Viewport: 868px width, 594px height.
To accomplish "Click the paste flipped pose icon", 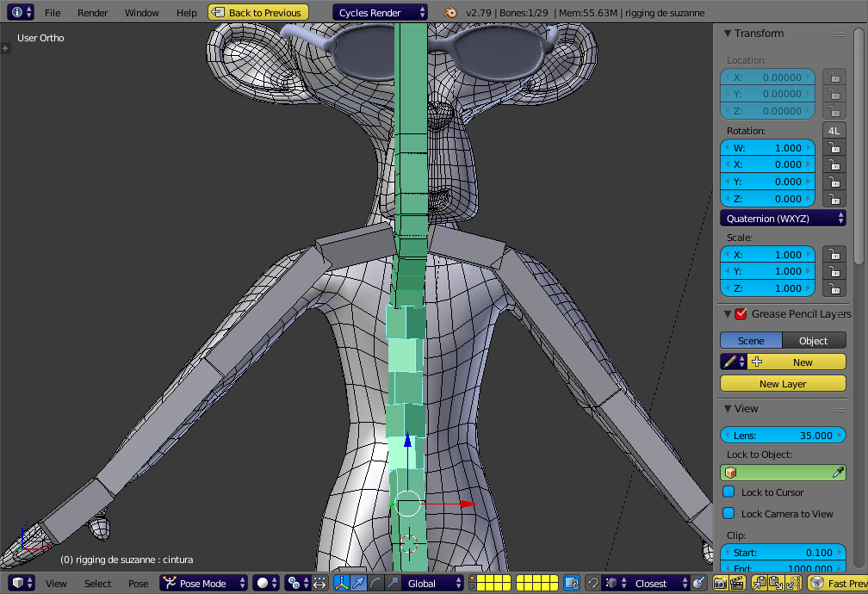I will pos(793,583).
